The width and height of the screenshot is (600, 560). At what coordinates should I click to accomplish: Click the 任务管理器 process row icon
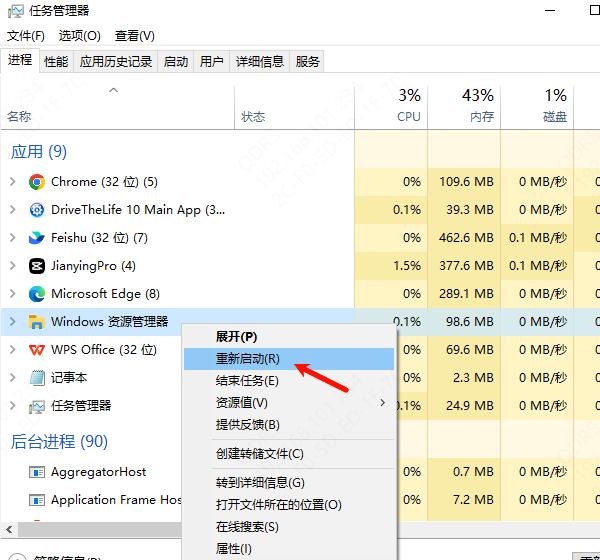[x=37, y=407]
